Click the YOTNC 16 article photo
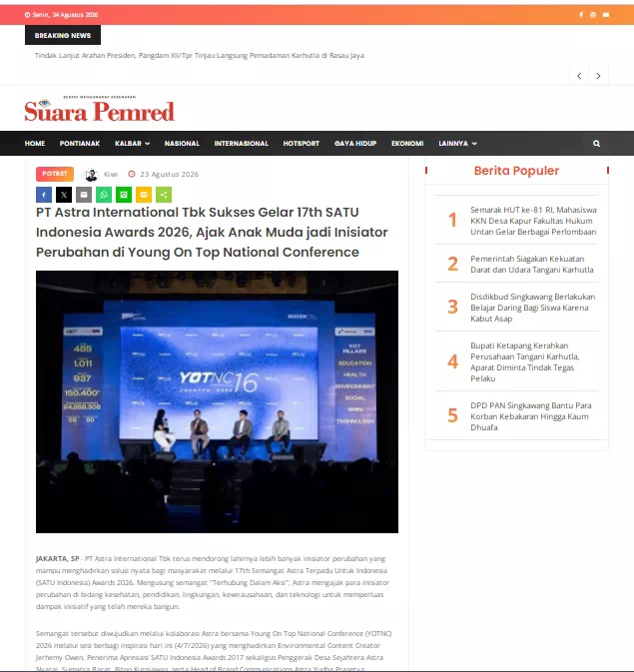634x672 pixels. (x=217, y=401)
